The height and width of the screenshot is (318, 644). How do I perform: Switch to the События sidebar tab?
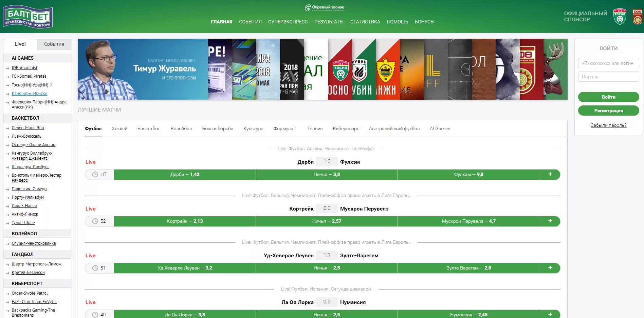[54, 44]
